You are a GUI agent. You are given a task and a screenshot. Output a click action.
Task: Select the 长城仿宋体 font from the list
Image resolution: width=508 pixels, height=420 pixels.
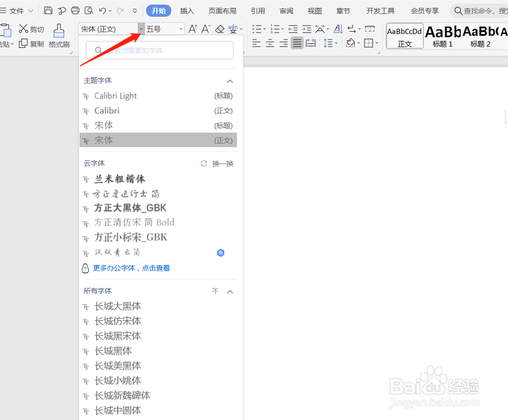tap(118, 320)
